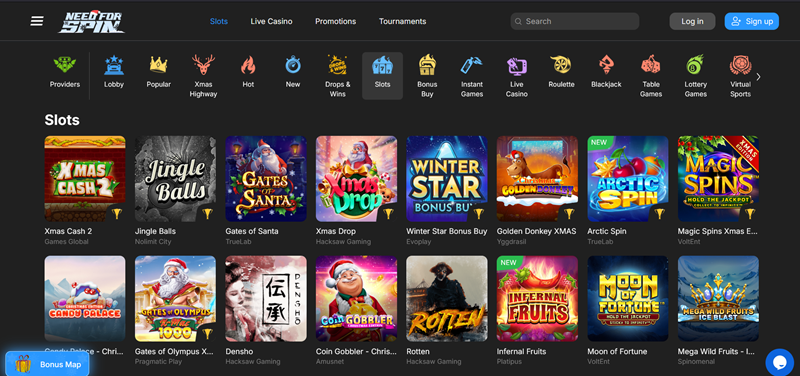Open the Jingle Balls game thumbnail

pos(175,179)
